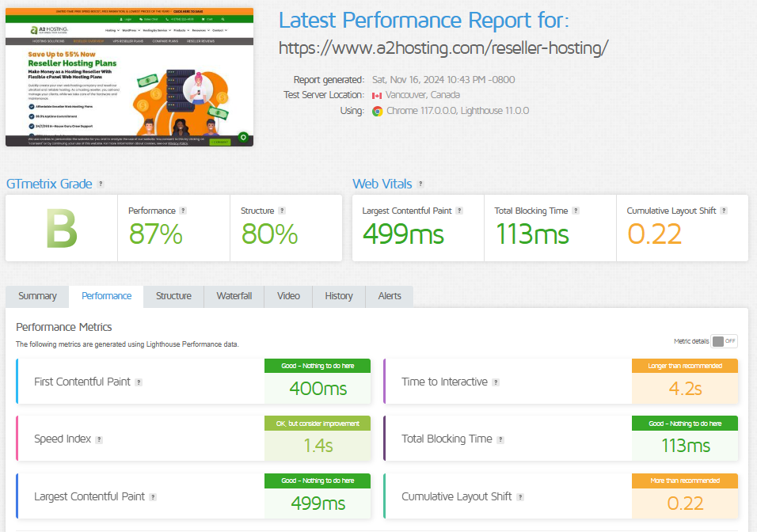Open help for Total Blocking Time web vital
This screenshot has height=532, width=757.
click(576, 211)
